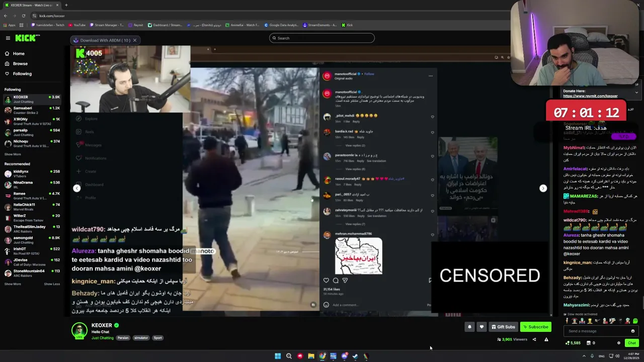The width and height of the screenshot is (644, 362).
Task: Open parsalip channel in the sidebar
Action: [32, 132]
